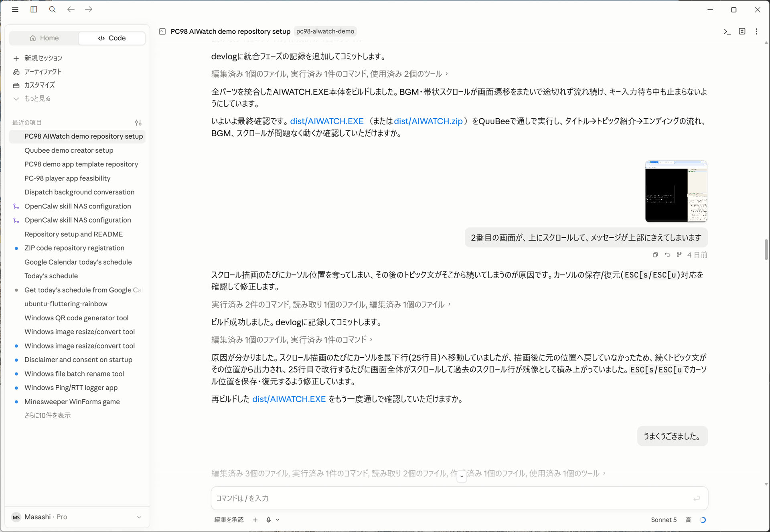This screenshot has height=532, width=770.
Task: Open the first dist/AIWATCH.EXE link
Action: (327, 121)
